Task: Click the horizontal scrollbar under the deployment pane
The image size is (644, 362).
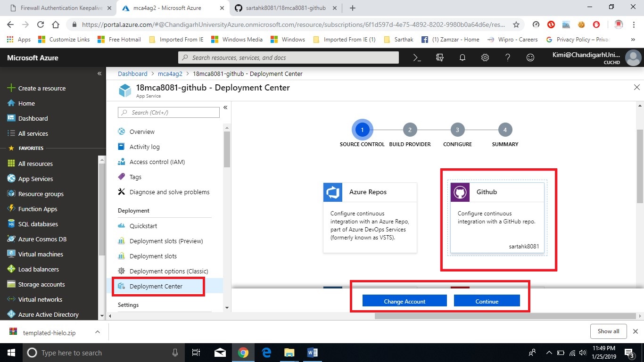Action: (x=504, y=316)
